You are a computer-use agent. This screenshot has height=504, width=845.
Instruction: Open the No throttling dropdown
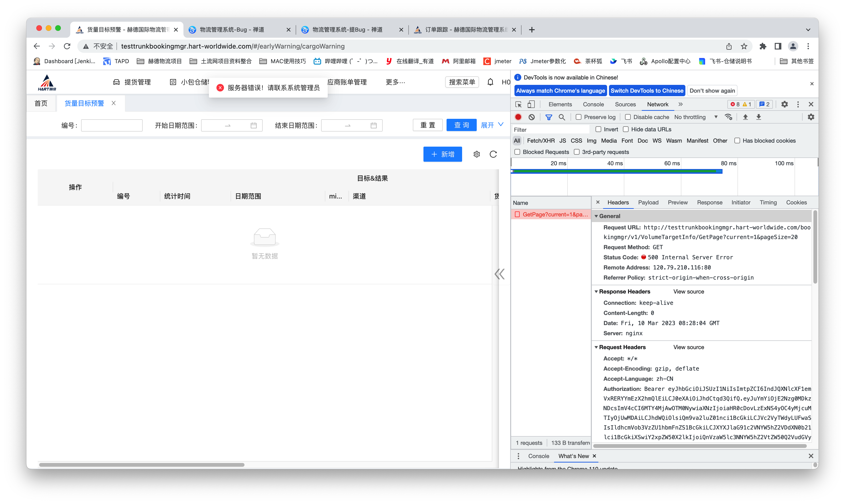[x=696, y=117]
